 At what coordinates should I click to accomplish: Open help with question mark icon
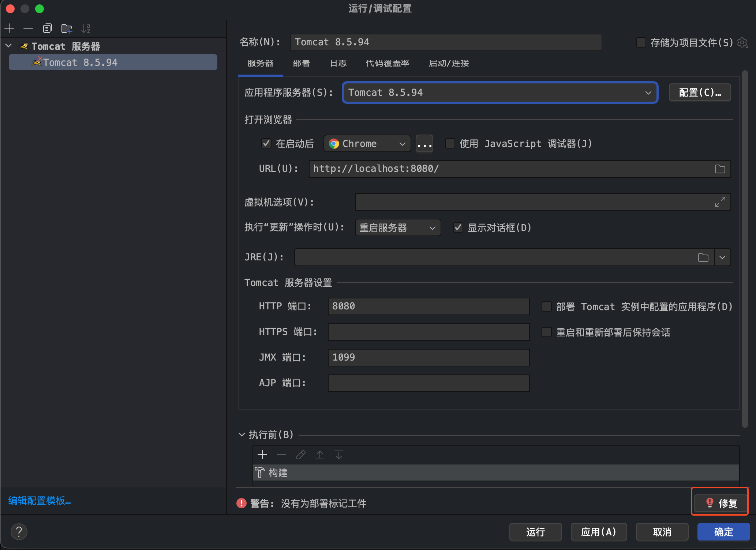point(19,531)
